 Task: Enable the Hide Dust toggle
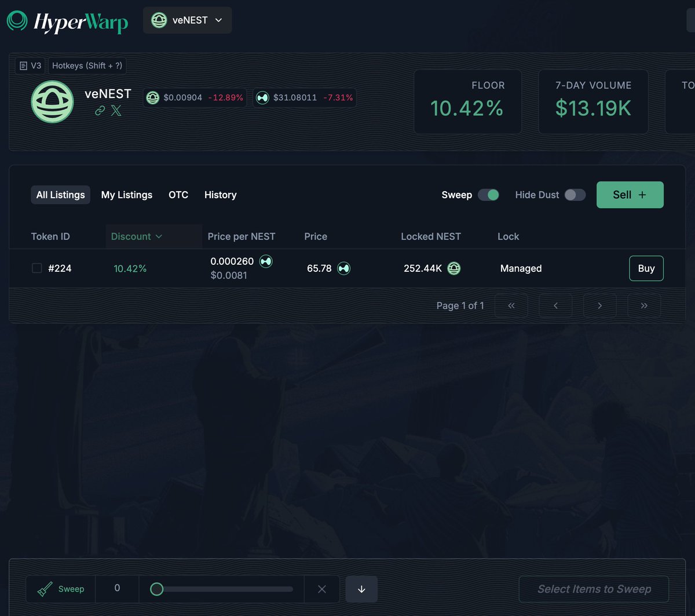pos(575,195)
